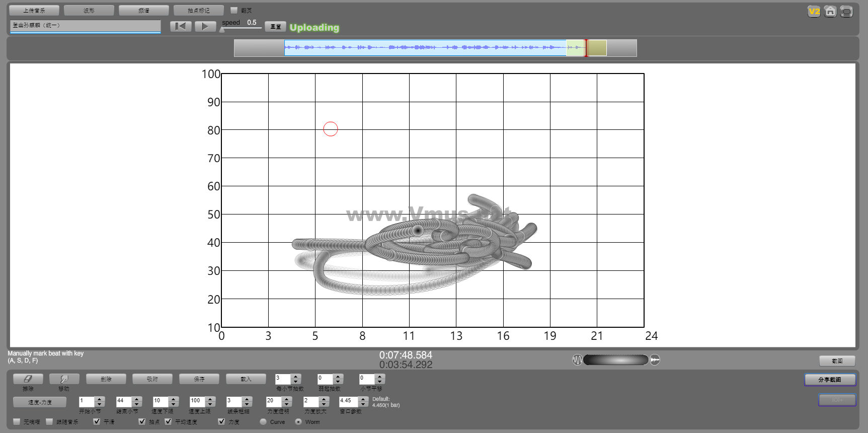Decrease the 速度上限 tempo upper limit
Image resolution: width=868 pixels, height=433 pixels.
(211, 404)
